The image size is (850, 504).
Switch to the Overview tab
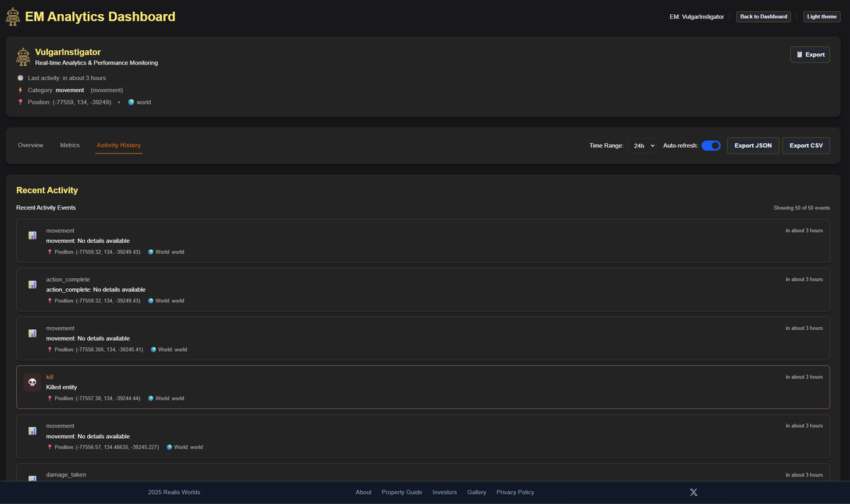(30, 145)
